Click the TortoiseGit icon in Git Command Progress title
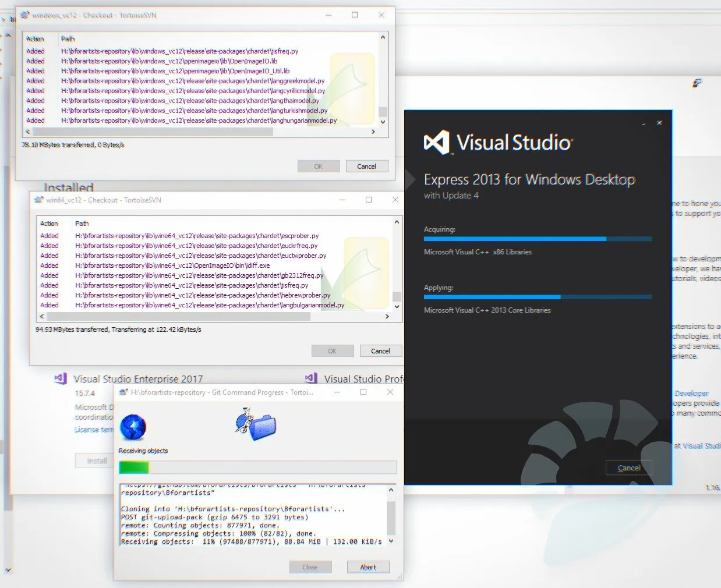Screen dimensions: 721x588 pyautogui.click(x=123, y=392)
